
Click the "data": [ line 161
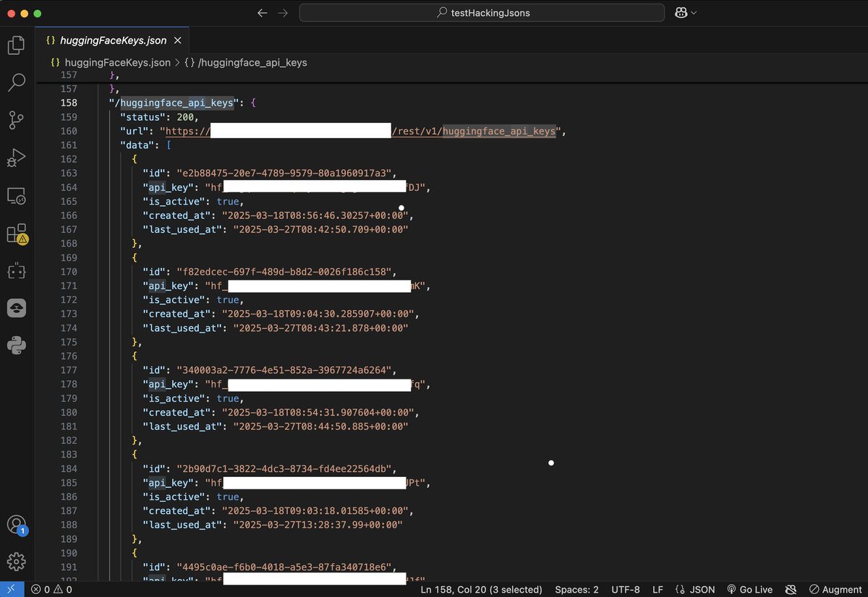click(x=145, y=145)
